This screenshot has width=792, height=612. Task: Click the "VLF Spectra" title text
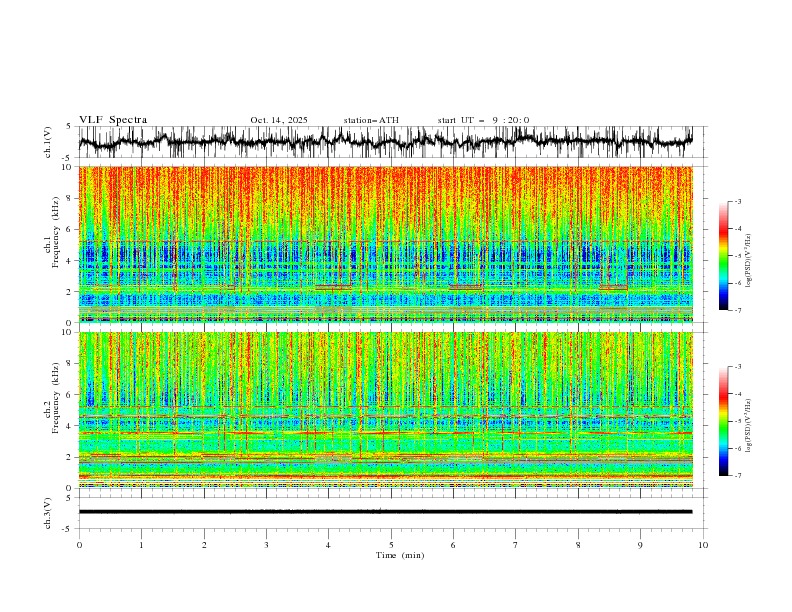[113, 120]
